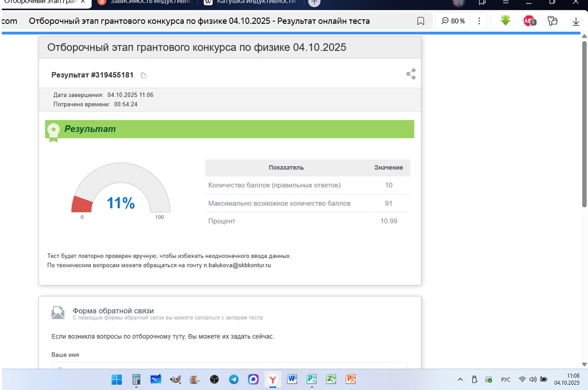Open the 80% zoom level control
The image size is (588, 390).
pyautogui.click(x=453, y=21)
